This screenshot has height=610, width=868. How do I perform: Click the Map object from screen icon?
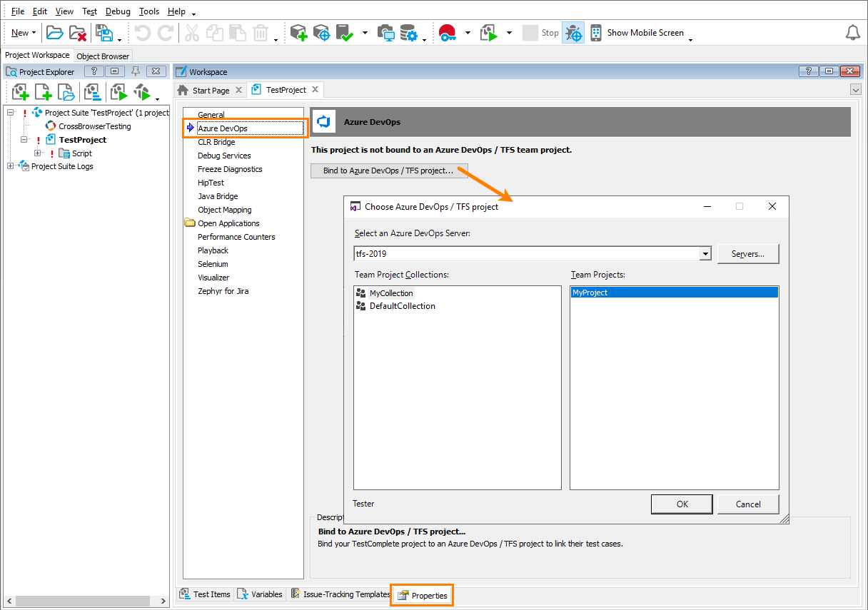(386, 33)
